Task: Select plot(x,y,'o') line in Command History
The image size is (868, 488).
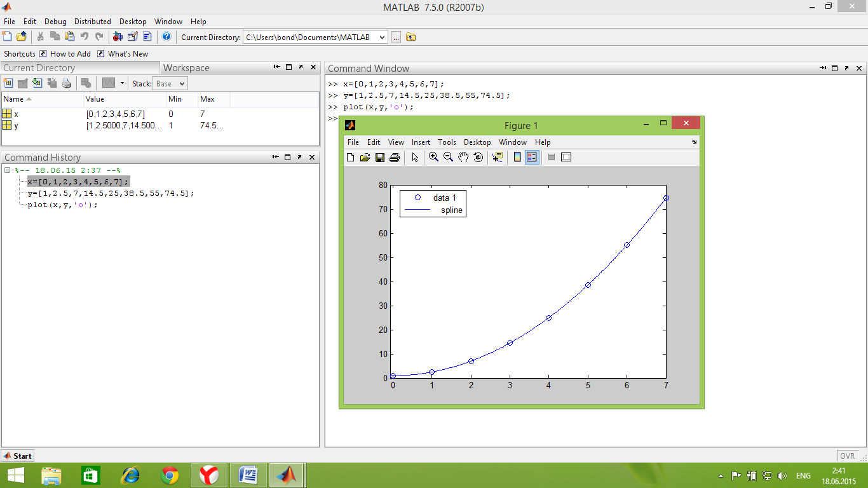Action: click(63, 205)
